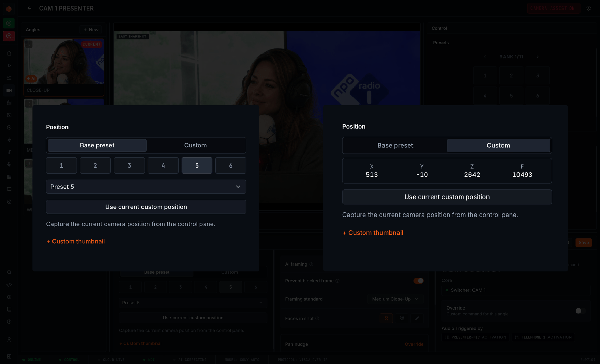The image size is (600, 364).
Task: Go back using the arrow beside CAM 1 PRESENTER
Action: point(29,8)
